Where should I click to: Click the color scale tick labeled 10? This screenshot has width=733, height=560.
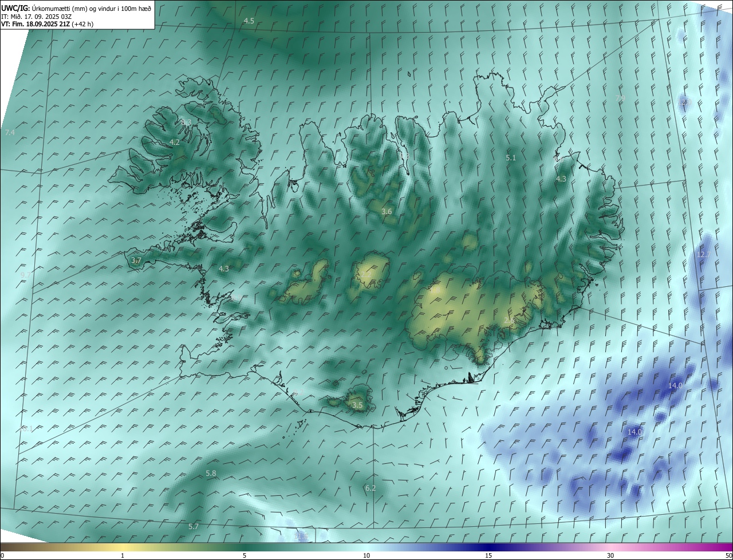tap(366, 555)
